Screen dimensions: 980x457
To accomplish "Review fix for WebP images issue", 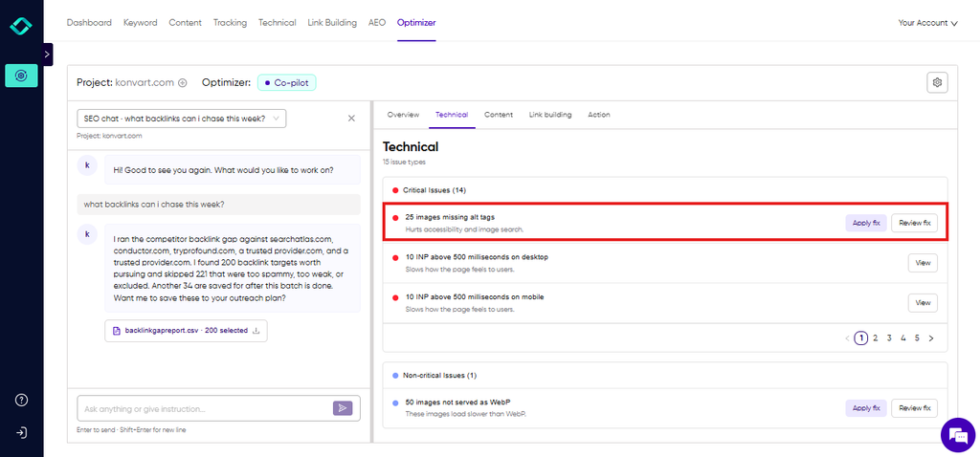I will (914, 408).
